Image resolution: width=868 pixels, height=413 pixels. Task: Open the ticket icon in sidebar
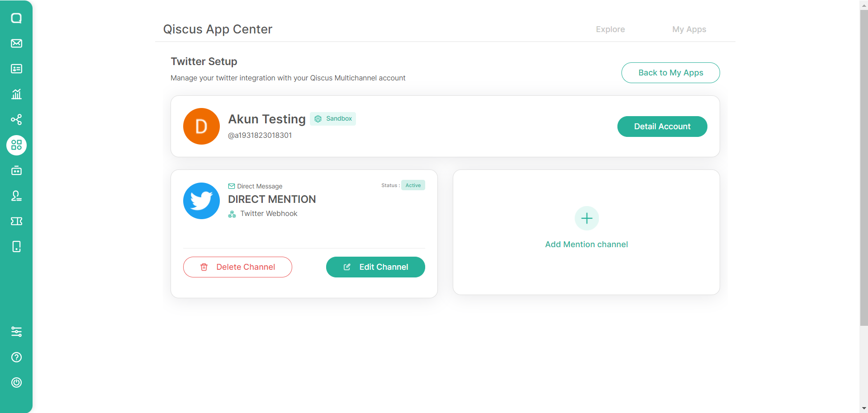pyautogui.click(x=16, y=221)
